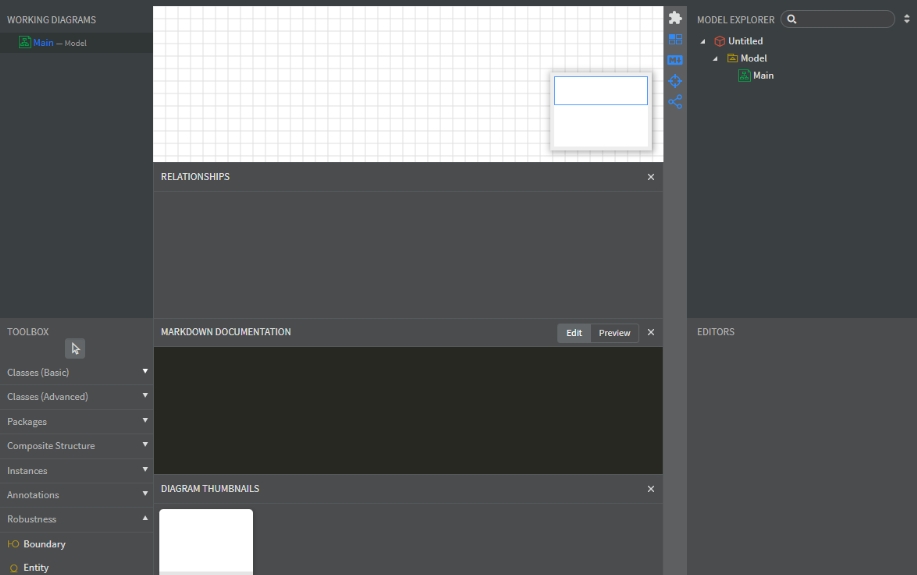
Task: Open the Extension Manager puzzle icon
Action: pyautogui.click(x=675, y=18)
